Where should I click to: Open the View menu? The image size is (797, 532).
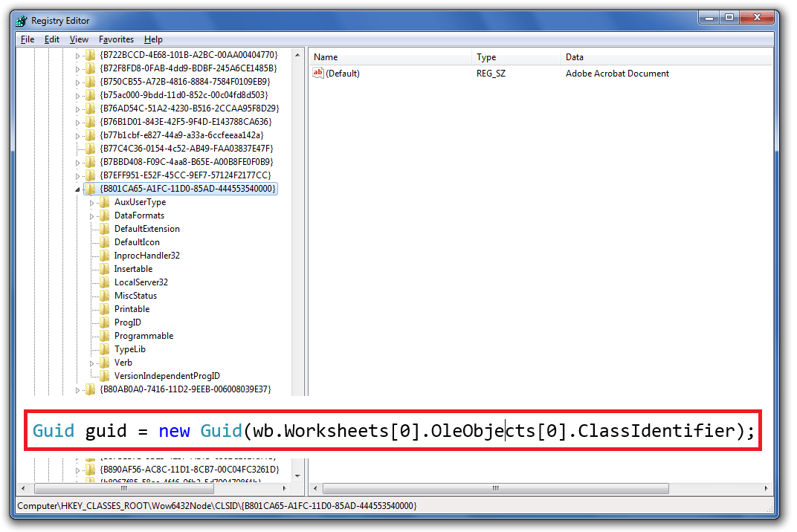(x=79, y=39)
